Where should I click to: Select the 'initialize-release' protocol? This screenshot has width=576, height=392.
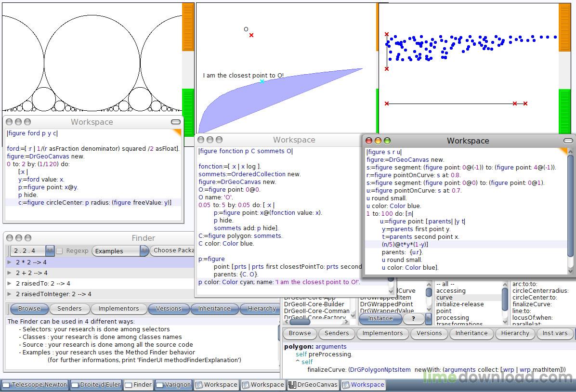point(459,304)
